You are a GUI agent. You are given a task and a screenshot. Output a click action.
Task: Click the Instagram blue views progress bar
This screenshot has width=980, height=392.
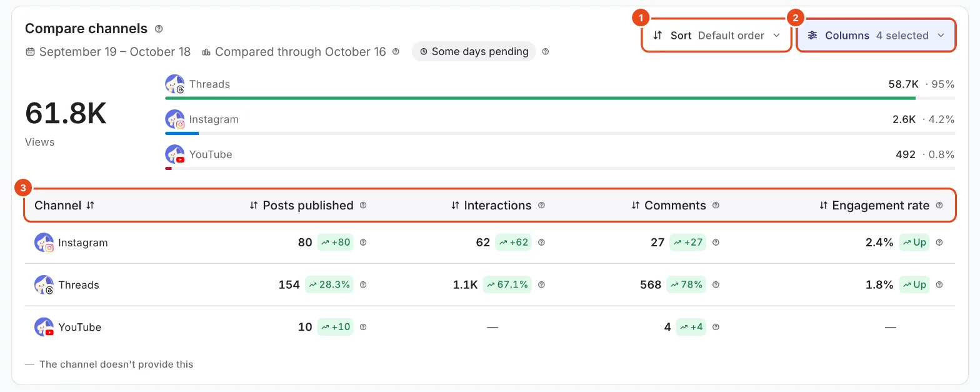[x=182, y=133]
